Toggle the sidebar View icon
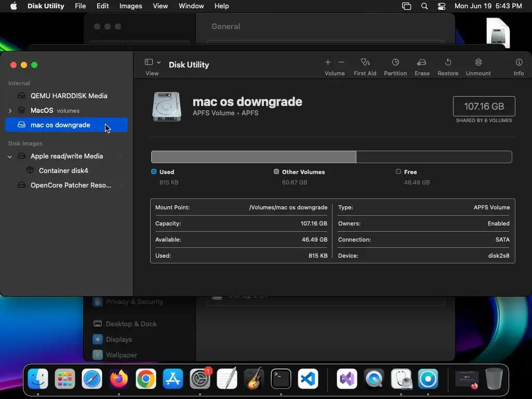Screen dimensions: 532x399 tap(149, 62)
